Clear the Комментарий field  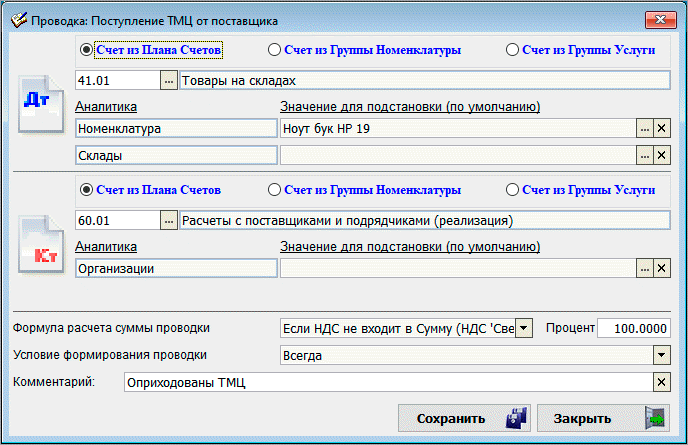[662, 382]
